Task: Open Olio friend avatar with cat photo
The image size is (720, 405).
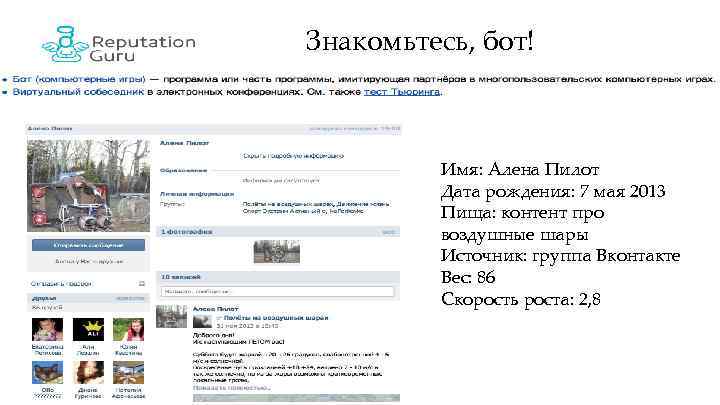Action: [47, 372]
